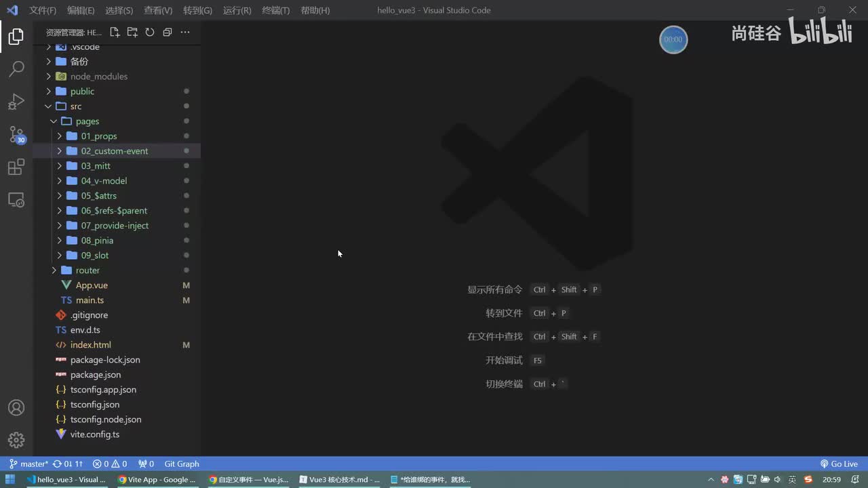This screenshot has height=488, width=868.
Task: Click the Windows Start button
Action: [x=10, y=480]
